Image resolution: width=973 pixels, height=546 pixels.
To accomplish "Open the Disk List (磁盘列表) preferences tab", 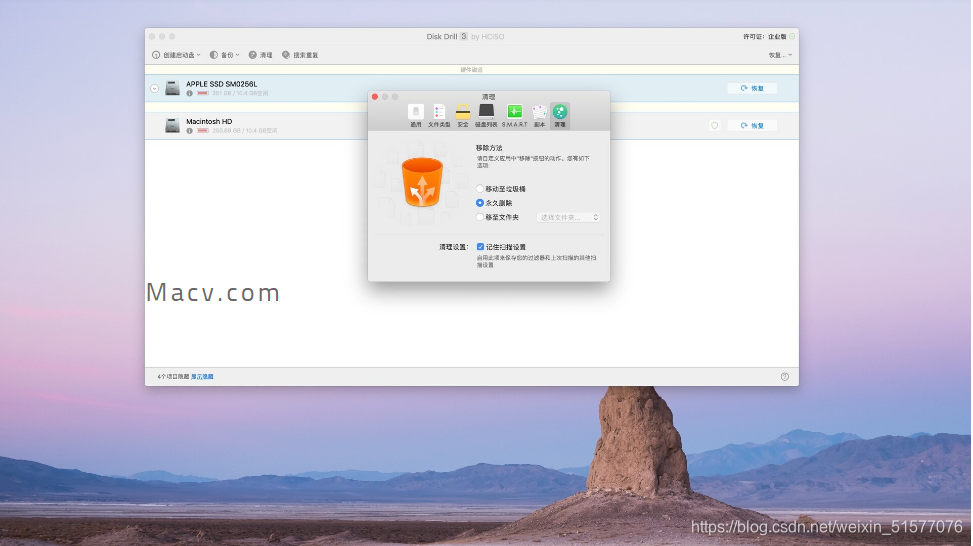I will 486,115.
